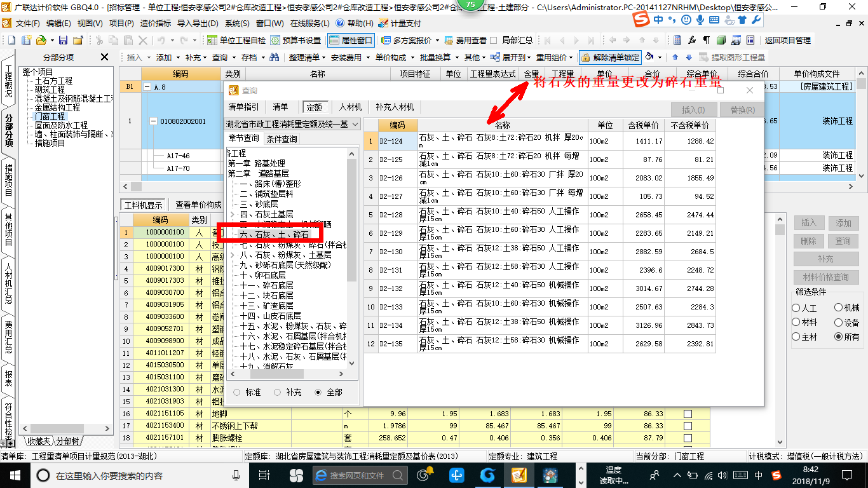Open the 添加 dropdown menu
The width and height of the screenshot is (868, 488).
[x=167, y=57]
